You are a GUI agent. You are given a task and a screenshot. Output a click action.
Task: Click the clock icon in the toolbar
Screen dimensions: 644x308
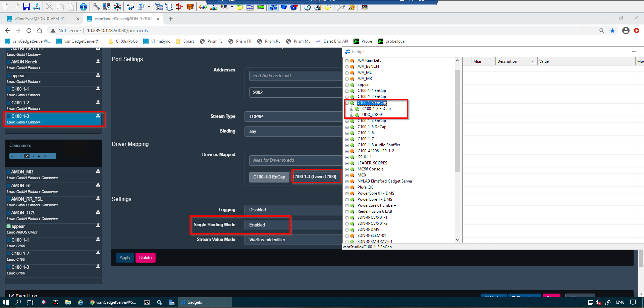point(308,7)
